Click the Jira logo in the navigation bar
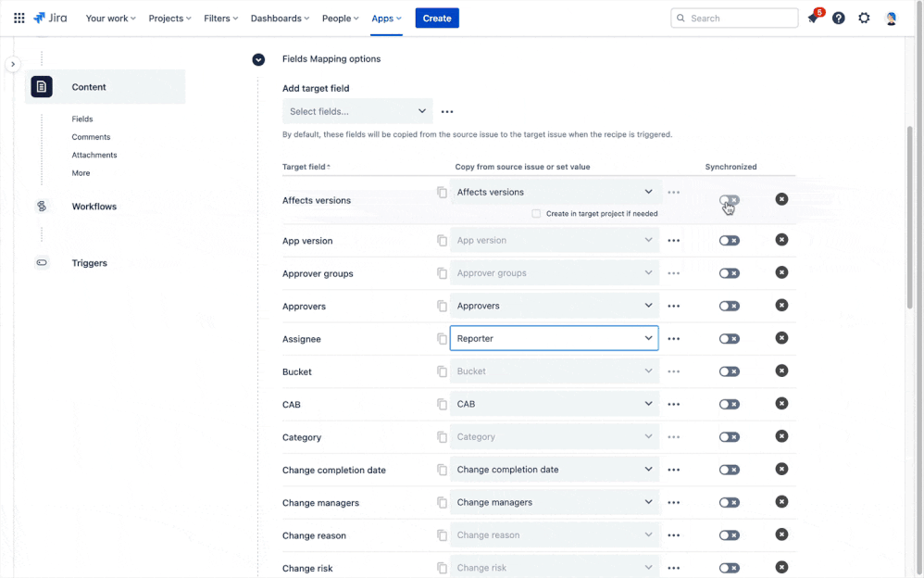The width and height of the screenshot is (924, 578). pyautogui.click(x=51, y=18)
